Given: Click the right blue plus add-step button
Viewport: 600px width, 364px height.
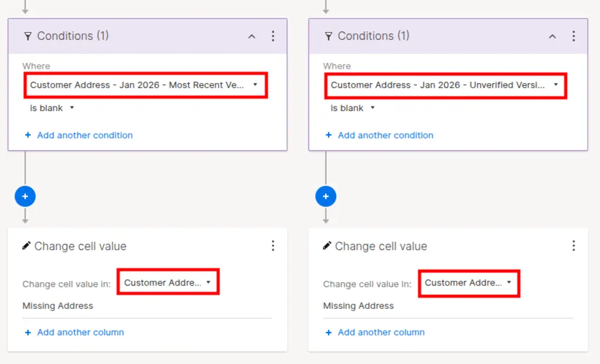Looking at the screenshot, I should click(x=326, y=196).
